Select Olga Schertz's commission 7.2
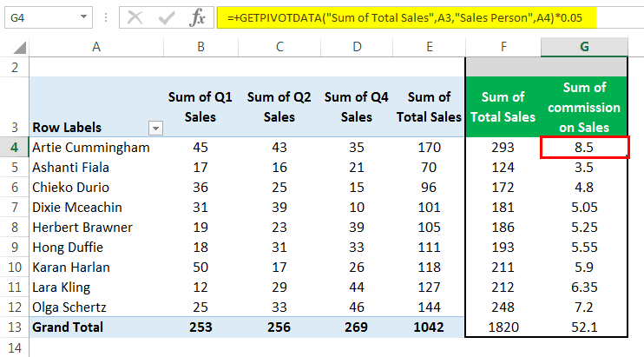 pyautogui.click(x=584, y=307)
